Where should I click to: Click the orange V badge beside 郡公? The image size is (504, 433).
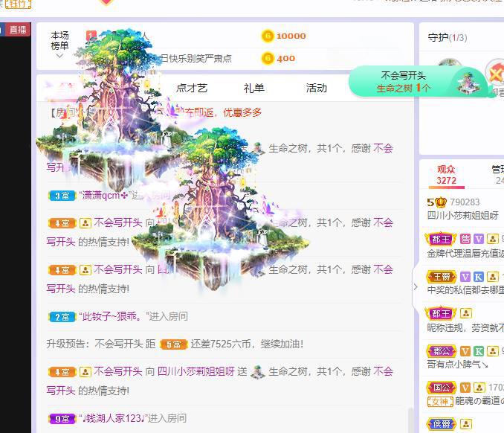465,351
